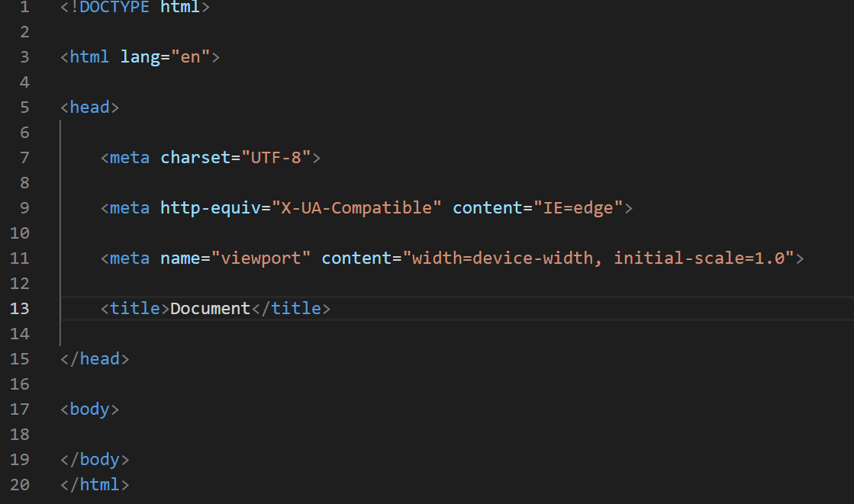The width and height of the screenshot is (854, 504).
Task: Click the closing body tag
Action: pyautogui.click(x=95, y=459)
